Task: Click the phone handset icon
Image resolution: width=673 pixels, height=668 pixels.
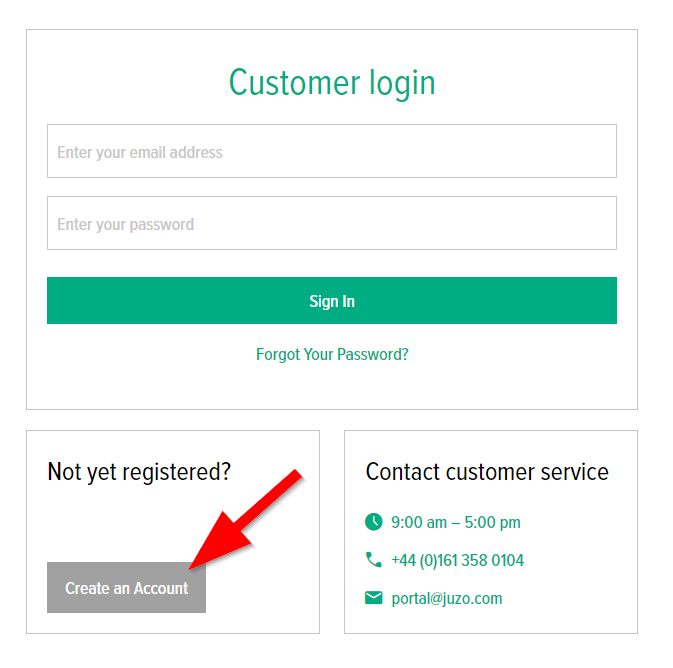Action: point(374,560)
